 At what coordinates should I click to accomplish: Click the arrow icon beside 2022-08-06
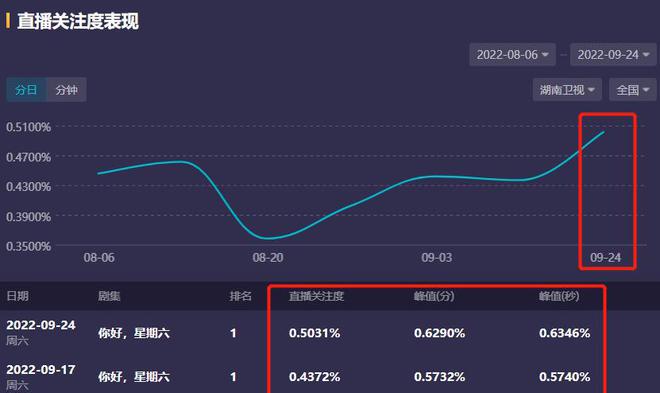click(x=545, y=55)
